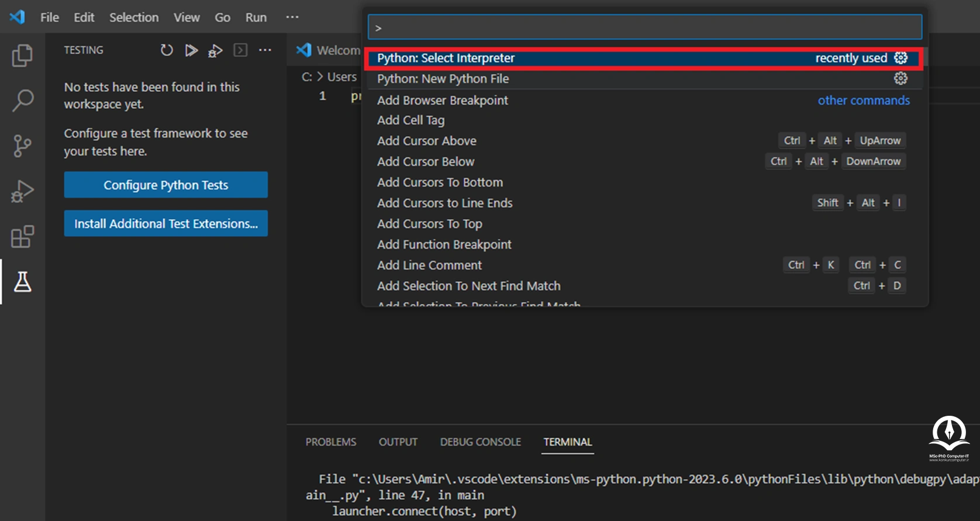Run Add Cursors to Line Ends command
980x521 pixels.
click(x=644, y=203)
